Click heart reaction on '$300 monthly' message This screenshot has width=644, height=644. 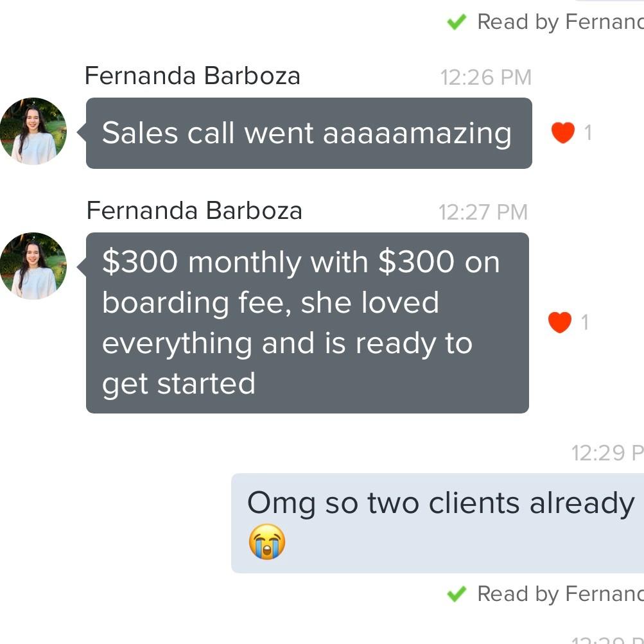point(560,322)
